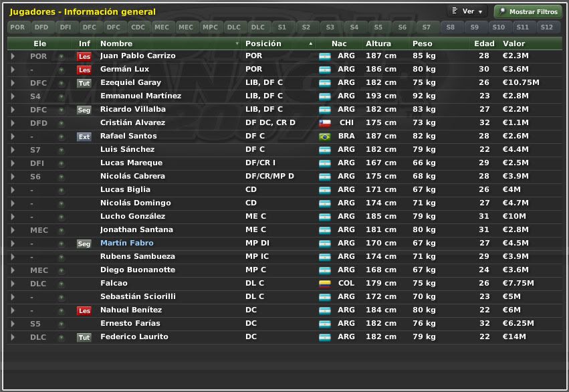Image resolution: width=569 pixels, height=392 pixels.
Task: Sort players by the 'Edad' column header
Action: pos(483,43)
